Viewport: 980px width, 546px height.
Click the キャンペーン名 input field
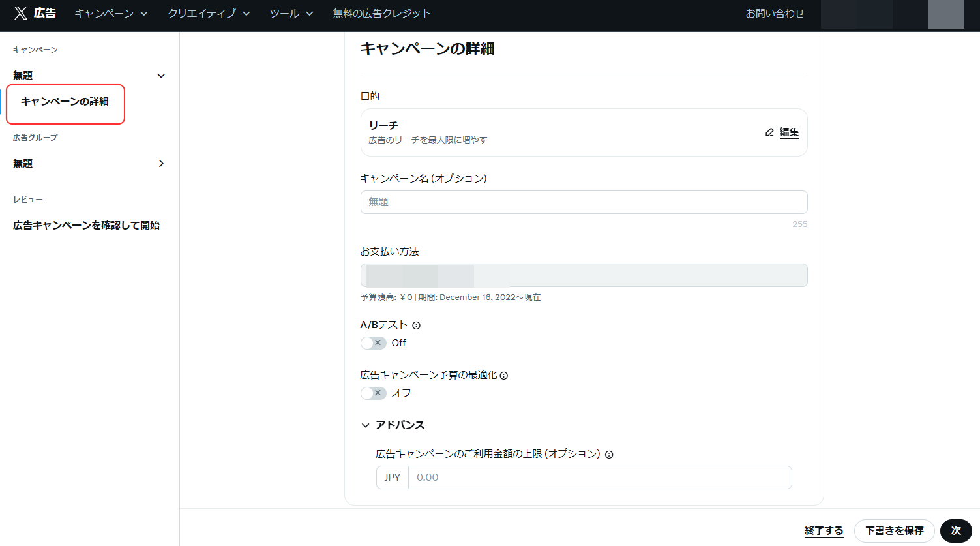click(x=584, y=202)
